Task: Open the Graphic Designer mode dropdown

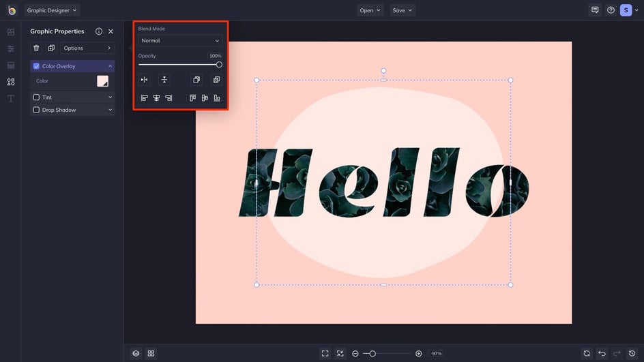Action: pyautogui.click(x=52, y=10)
